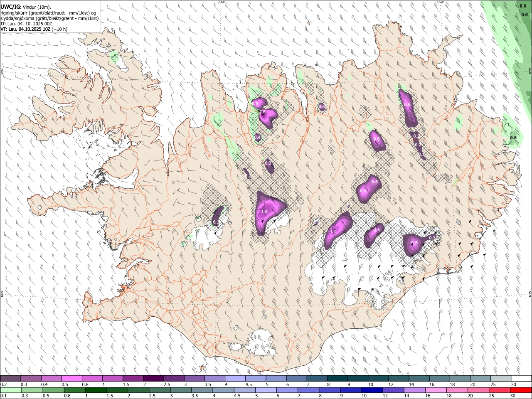Viewport: 532px width, 399px height.
Task: Click the title text 'UWC/IG: Vindur (10m)'
Action: (x=26, y=7)
